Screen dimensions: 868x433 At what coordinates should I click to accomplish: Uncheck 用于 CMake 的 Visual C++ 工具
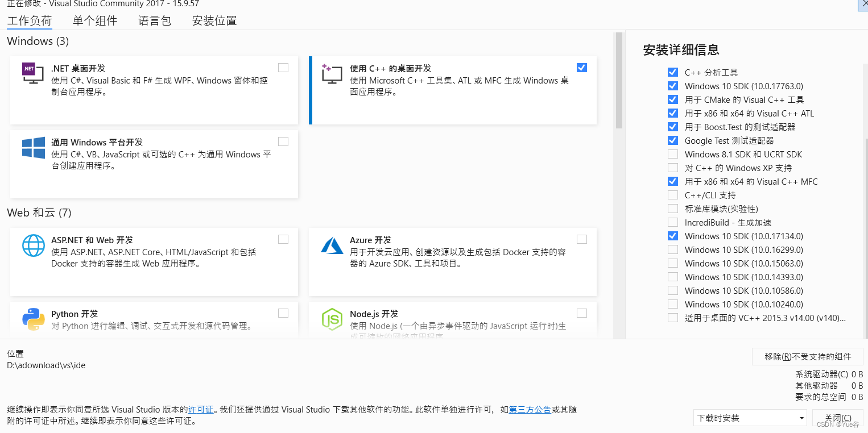673,99
